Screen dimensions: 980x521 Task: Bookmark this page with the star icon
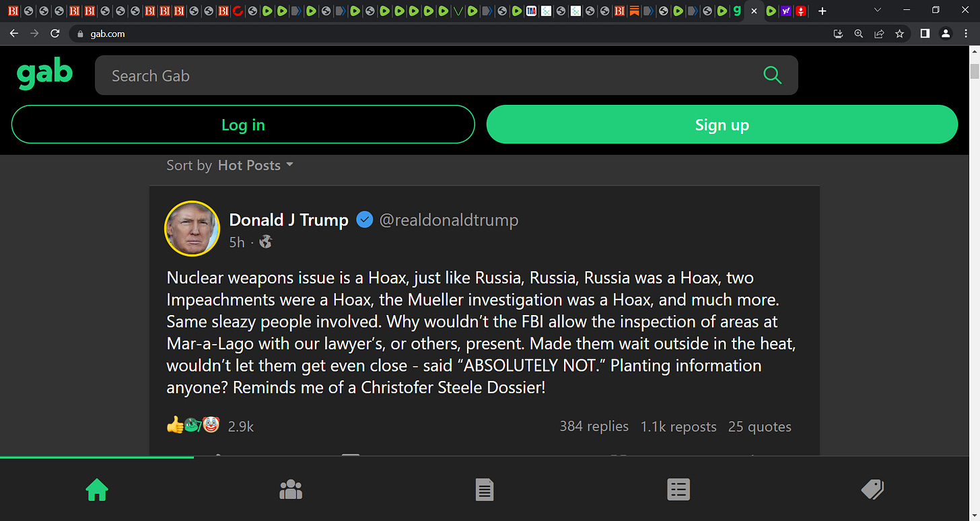(x=899, y=34)
